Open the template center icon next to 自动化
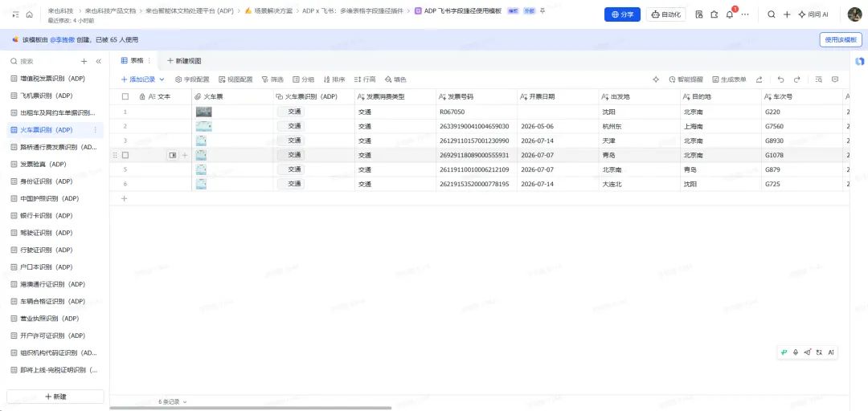 (699, 15)
